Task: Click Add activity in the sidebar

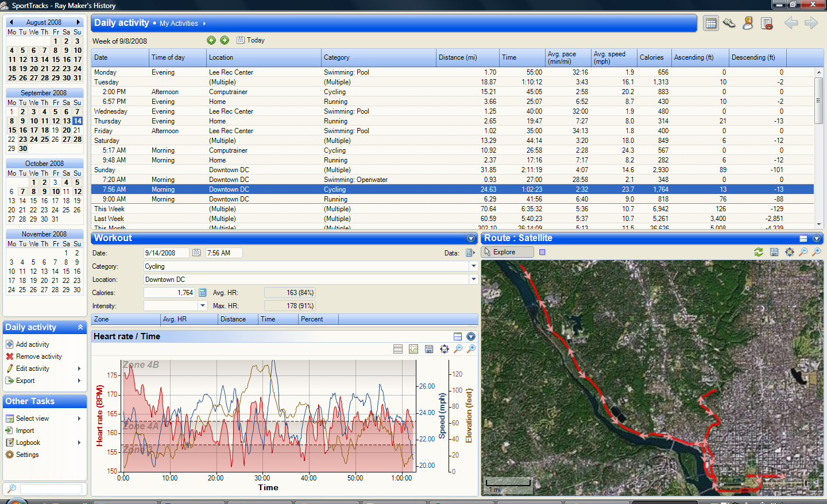Action: [x=32, y=344]
